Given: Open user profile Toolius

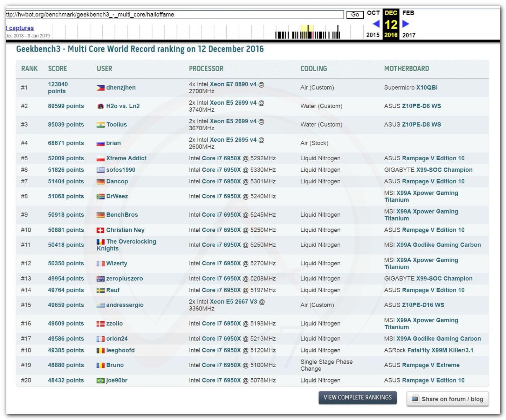Looking at the screenshot, I should [117, 125].
